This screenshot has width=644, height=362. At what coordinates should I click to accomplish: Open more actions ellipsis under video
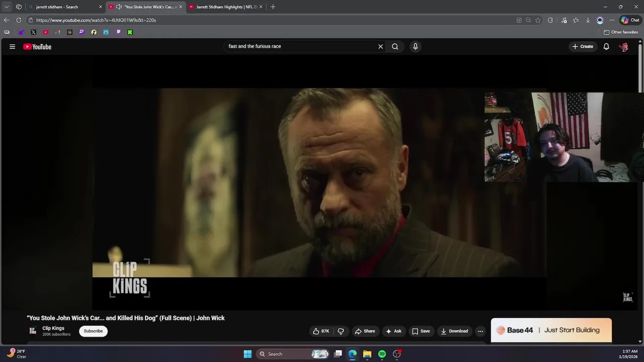click(480, 331)
